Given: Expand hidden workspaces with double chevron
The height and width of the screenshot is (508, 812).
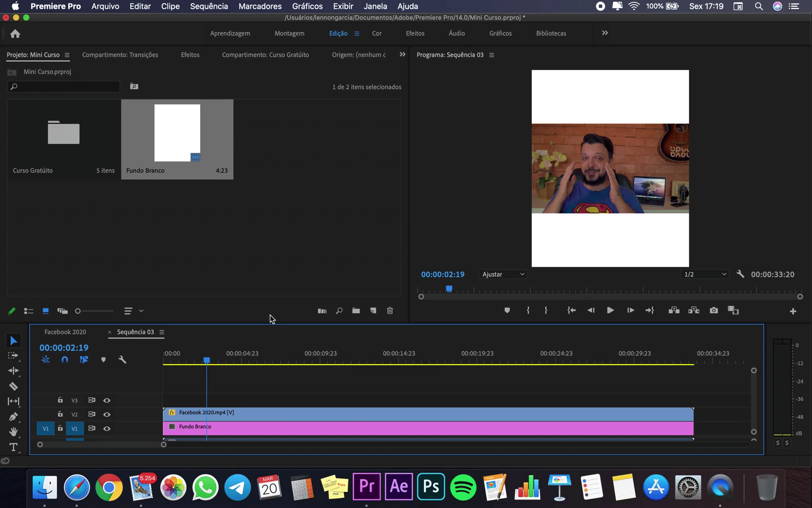Looking at the screenshot, I should click(x=605, y=33).
